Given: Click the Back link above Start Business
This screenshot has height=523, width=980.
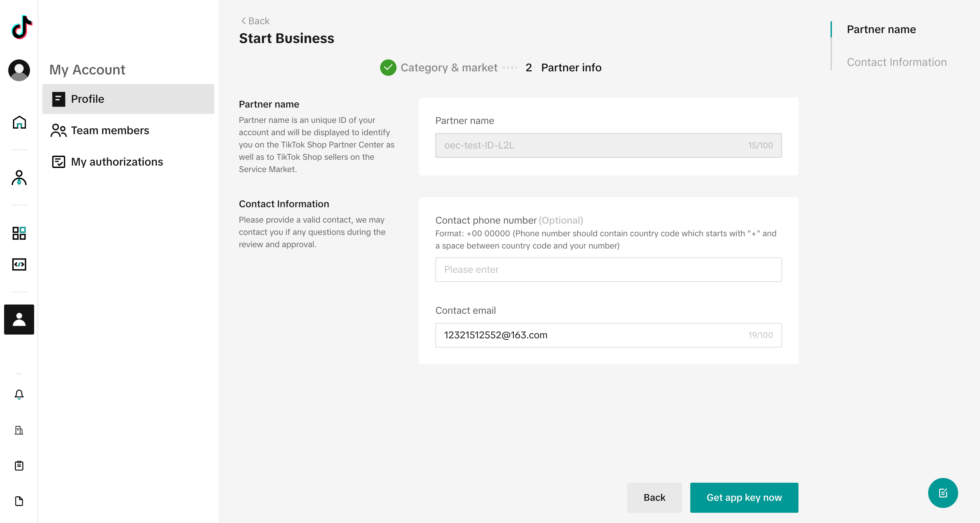Looking at the screenshot, I should 255,21.
